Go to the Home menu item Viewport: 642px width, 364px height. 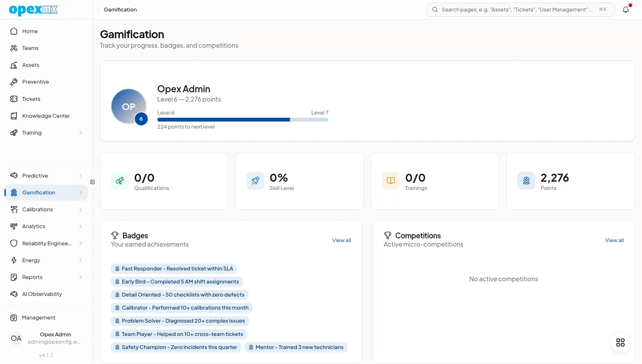46,31
